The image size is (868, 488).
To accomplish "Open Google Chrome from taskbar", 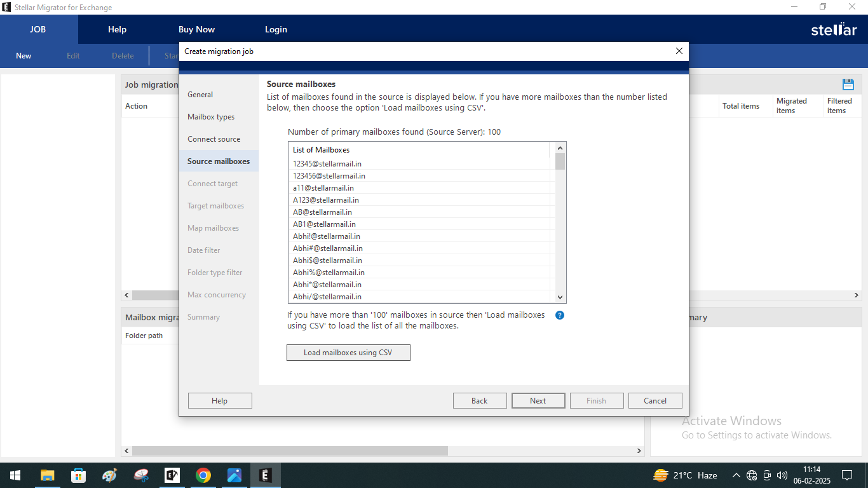I will coord(203,475).
